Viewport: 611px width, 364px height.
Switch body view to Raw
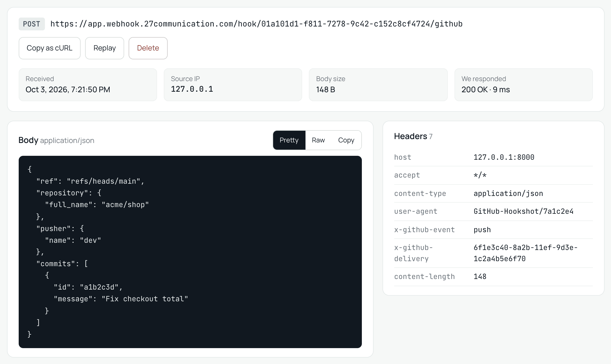click(318, 140)
